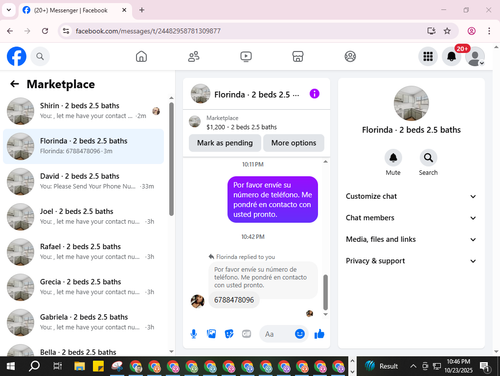
Task: Click install app icon in address bar
Action: pyautogui.click(x=431, y=31)
